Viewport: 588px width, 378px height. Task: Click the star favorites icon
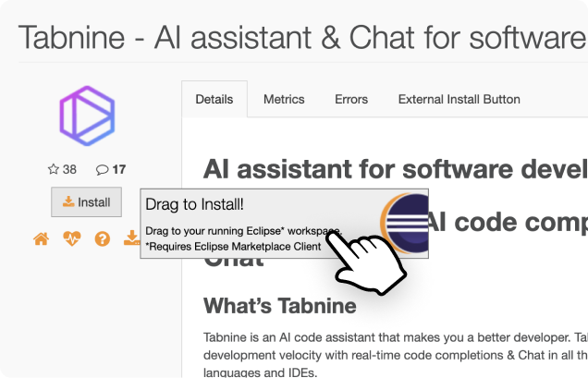click(x=53, y=169)
